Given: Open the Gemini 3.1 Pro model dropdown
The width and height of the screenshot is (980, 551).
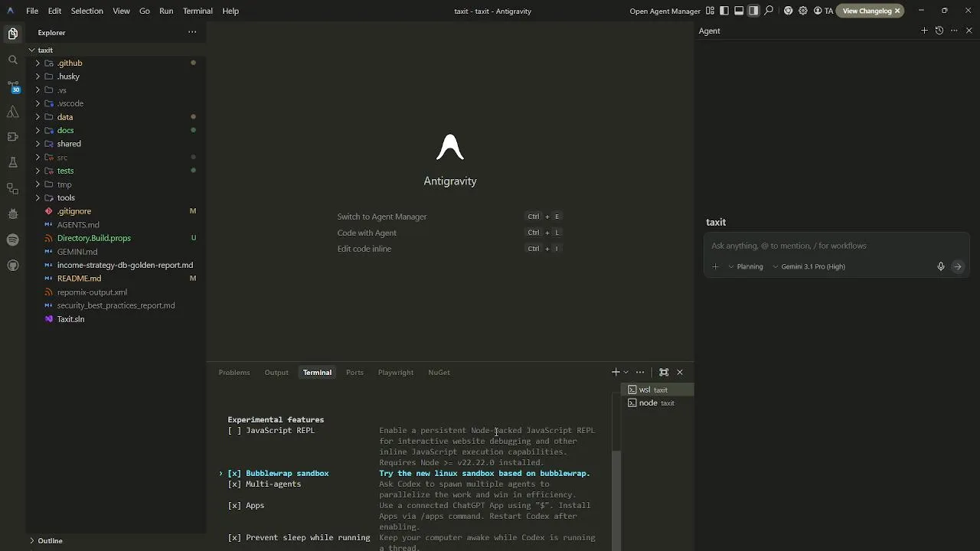Looking at the screenshot, I should 809,266.
